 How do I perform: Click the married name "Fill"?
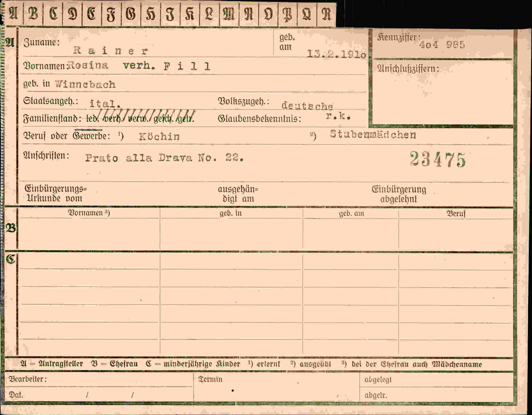pyautogui.click(x=187, y=66)
